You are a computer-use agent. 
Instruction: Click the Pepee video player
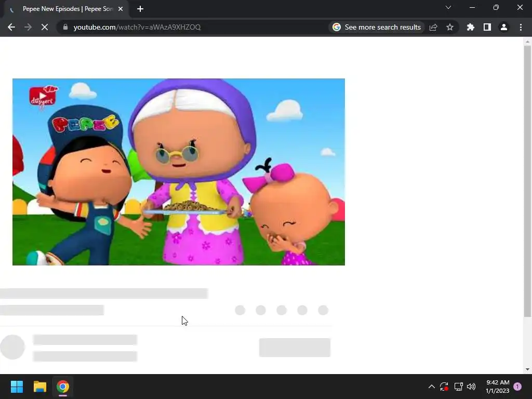click(x=179, y=171)
